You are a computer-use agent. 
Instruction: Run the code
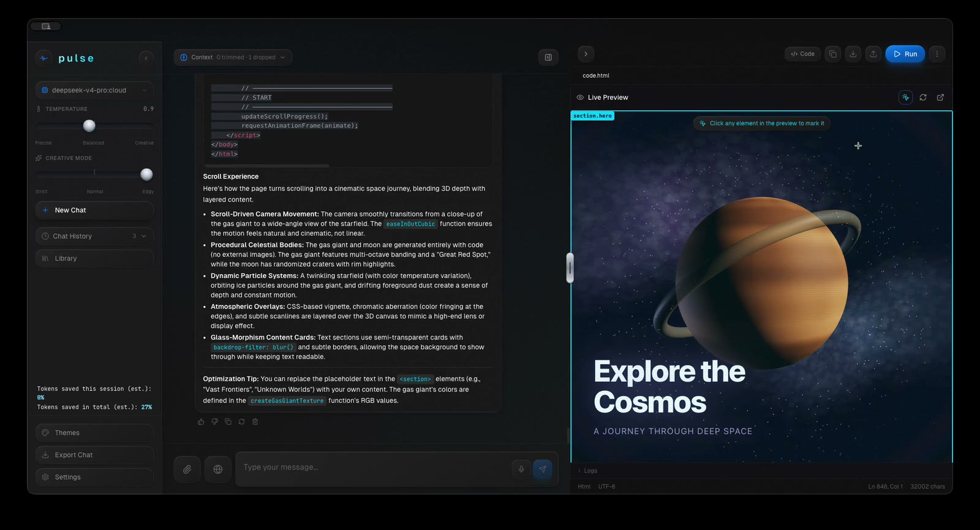click(905, 54)
